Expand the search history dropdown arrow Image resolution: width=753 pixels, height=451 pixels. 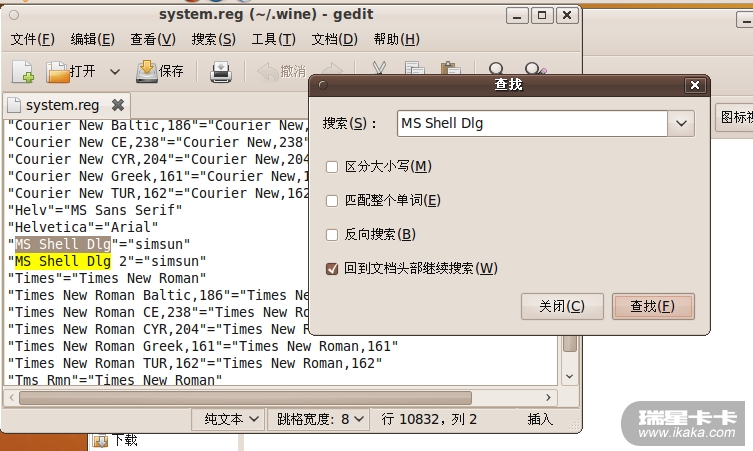coord(681,123)
